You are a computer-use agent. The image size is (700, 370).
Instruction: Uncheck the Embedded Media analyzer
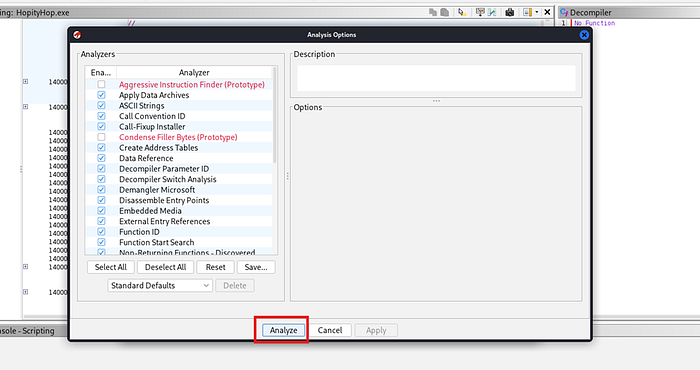click(x=101, y=211)
